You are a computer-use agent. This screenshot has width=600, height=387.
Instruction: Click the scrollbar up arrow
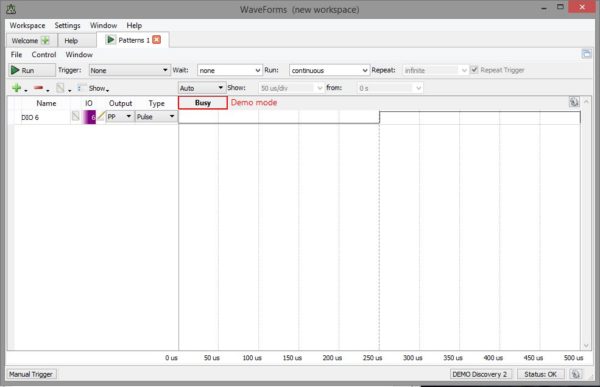(x=587, y=102)
